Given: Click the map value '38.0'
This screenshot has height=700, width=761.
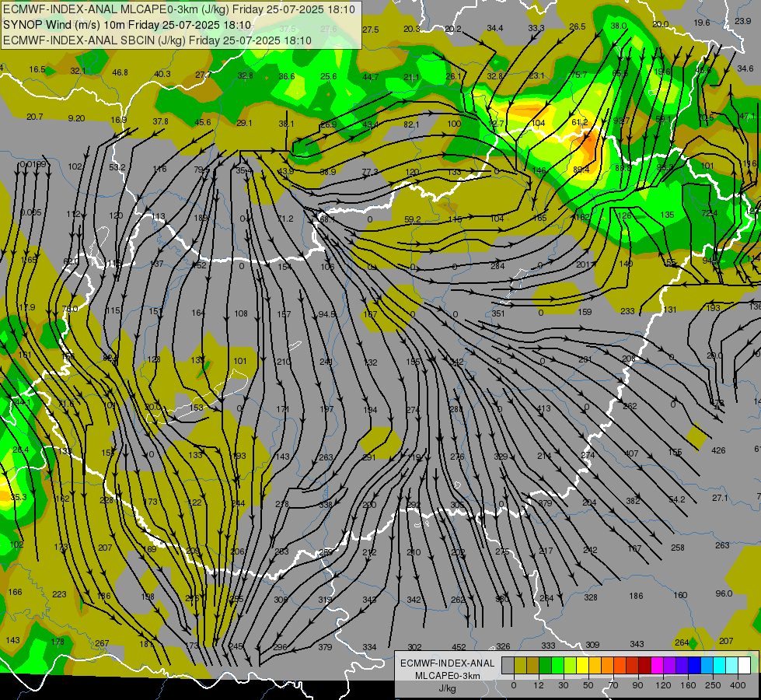Looking at the screenshot, I should [x=618, y=26].
